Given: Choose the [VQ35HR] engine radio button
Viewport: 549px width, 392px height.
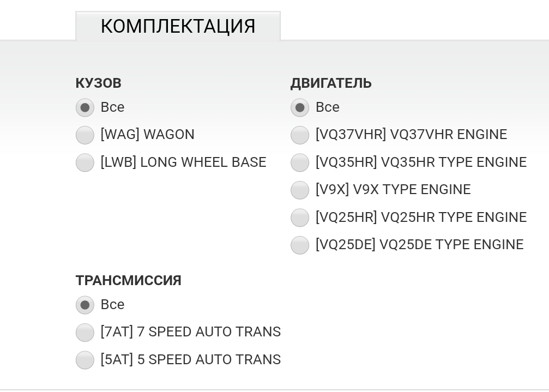Looking at the screenshot, I should point(300,162).
